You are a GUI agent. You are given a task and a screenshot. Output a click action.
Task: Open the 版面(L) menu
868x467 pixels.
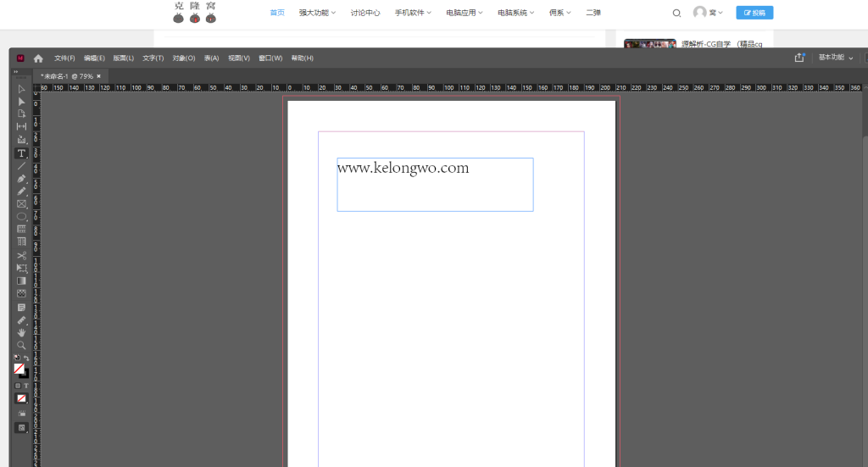(124, 58)
